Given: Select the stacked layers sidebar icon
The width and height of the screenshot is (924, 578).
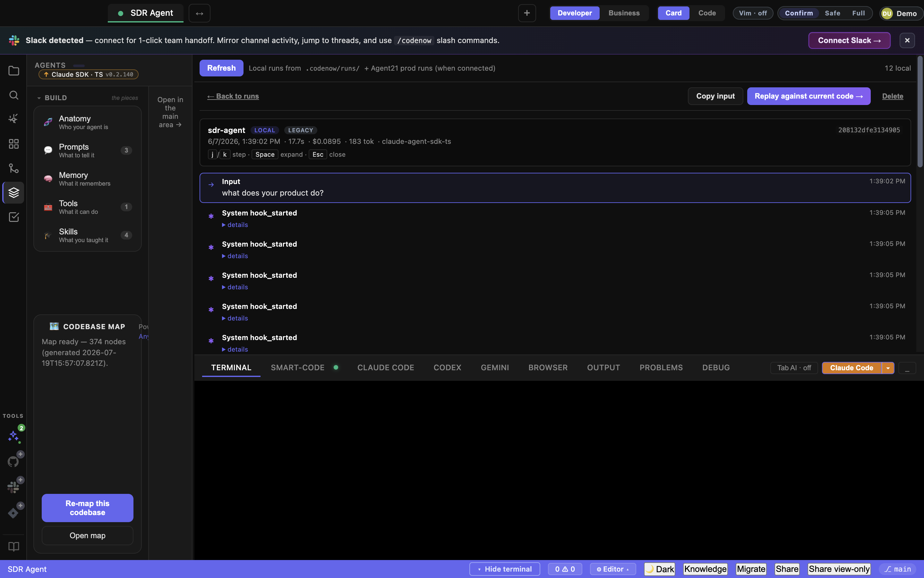Looking at the screenshot, I should tap(14, 193).
